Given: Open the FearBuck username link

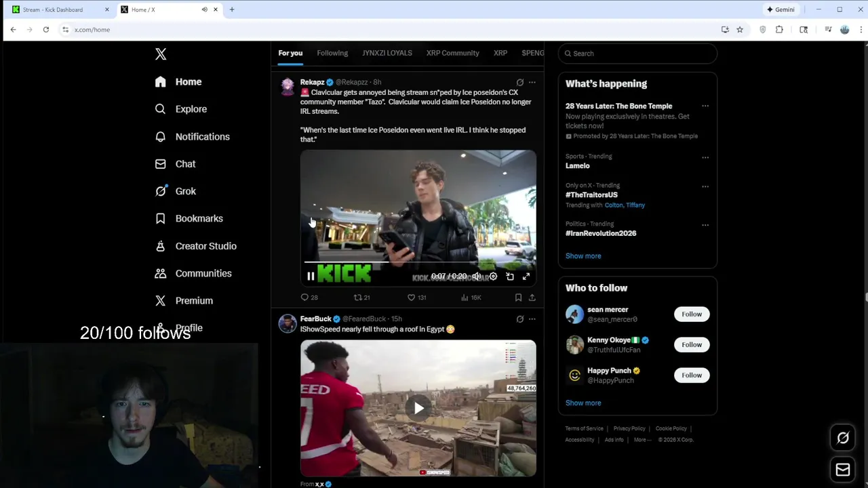Looking at the screenshot, I should (316, 319).
